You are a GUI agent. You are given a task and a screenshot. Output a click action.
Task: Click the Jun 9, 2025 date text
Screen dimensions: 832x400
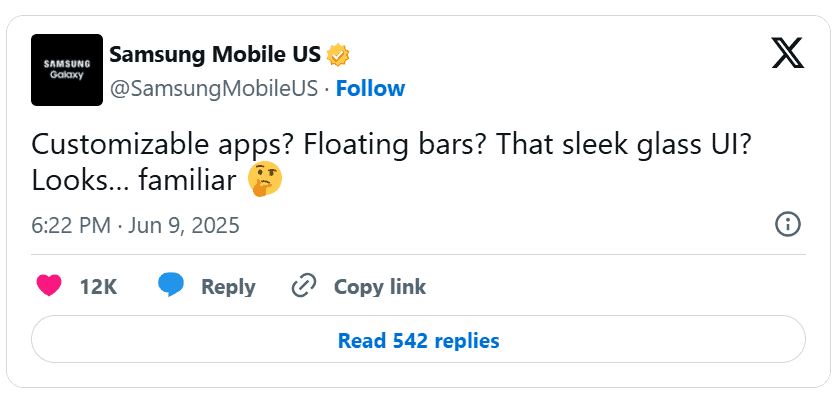point(182,225)
